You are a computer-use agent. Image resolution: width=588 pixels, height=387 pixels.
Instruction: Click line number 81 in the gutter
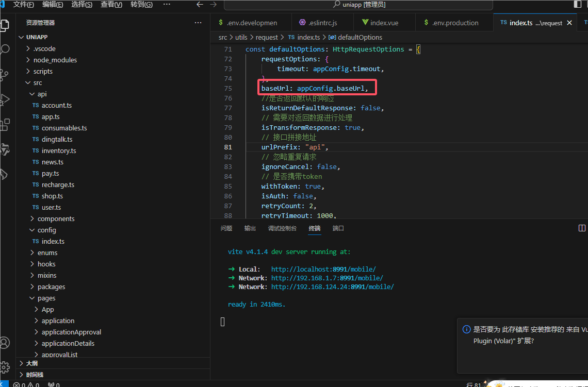pos(228,147)
